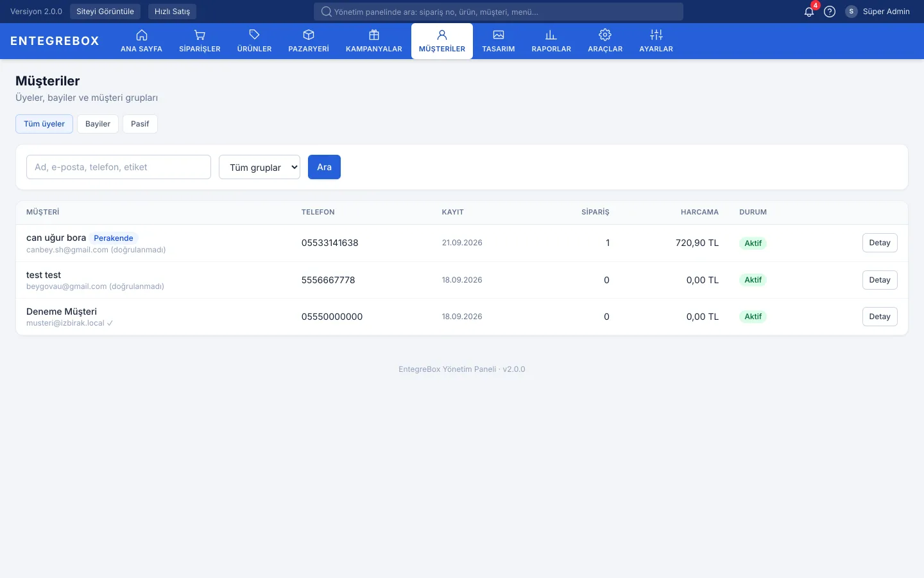
Task: Click the Ana Sayfa home icon
Action: coord(142,35)
